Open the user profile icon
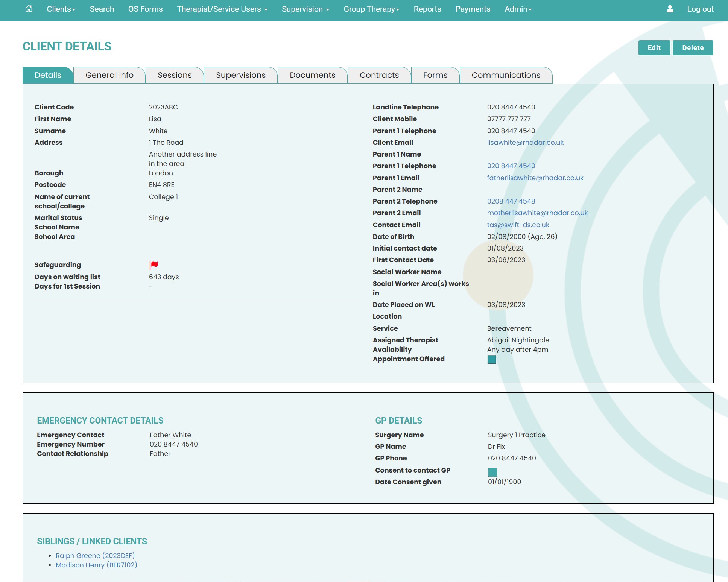Viewport: 728px width, 582px height. pyautogui.click(x=670, y=9)
